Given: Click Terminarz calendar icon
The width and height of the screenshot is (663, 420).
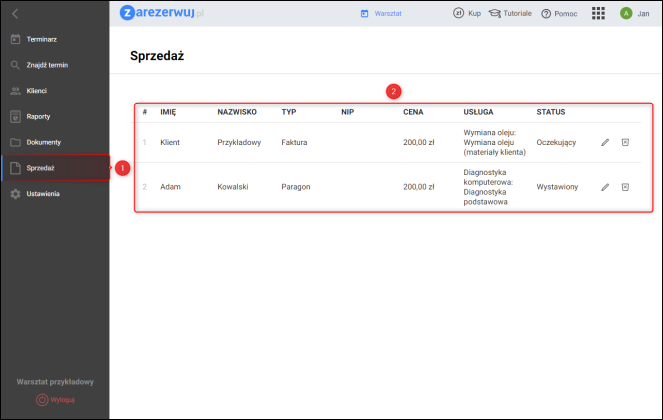Looking at the screenshot, I should tap(15, 39).
